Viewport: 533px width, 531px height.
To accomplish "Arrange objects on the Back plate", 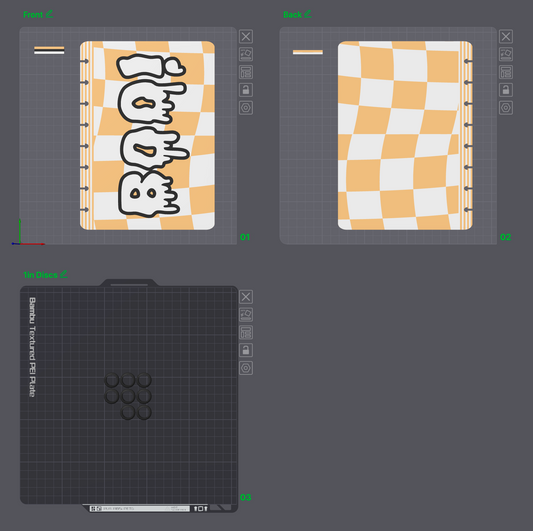I will [506, 72].
